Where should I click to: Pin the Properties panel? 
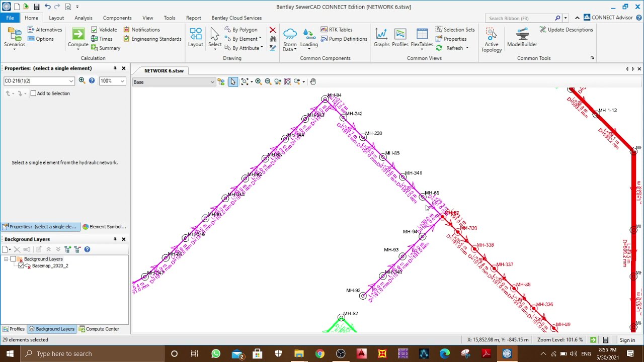click(x=115, y=68)
